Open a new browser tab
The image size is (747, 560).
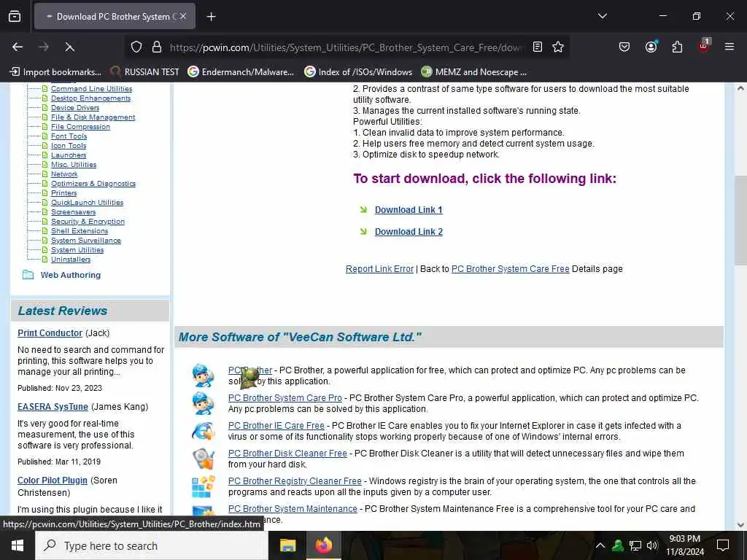pos(211,17)
